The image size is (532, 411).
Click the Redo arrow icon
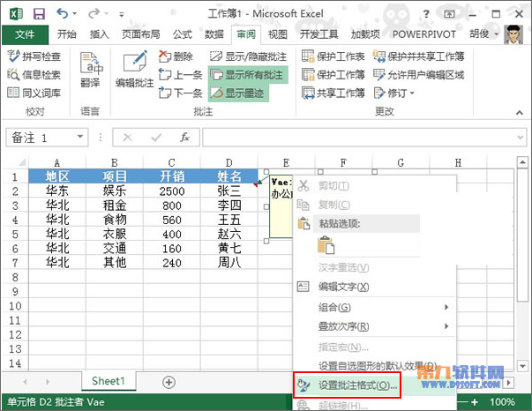(x=94, y=13)
